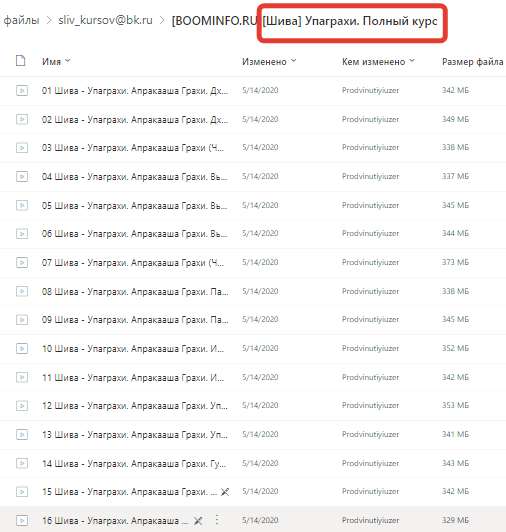Click video icon of file 10 Шива
Viewport: 506px width, 532px height.
pos(22,348)
